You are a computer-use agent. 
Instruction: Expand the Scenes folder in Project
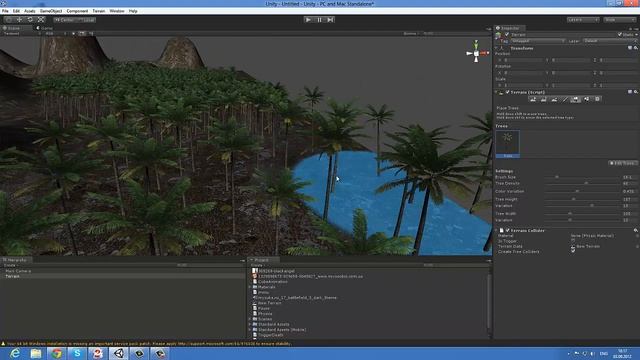point(250,319)
